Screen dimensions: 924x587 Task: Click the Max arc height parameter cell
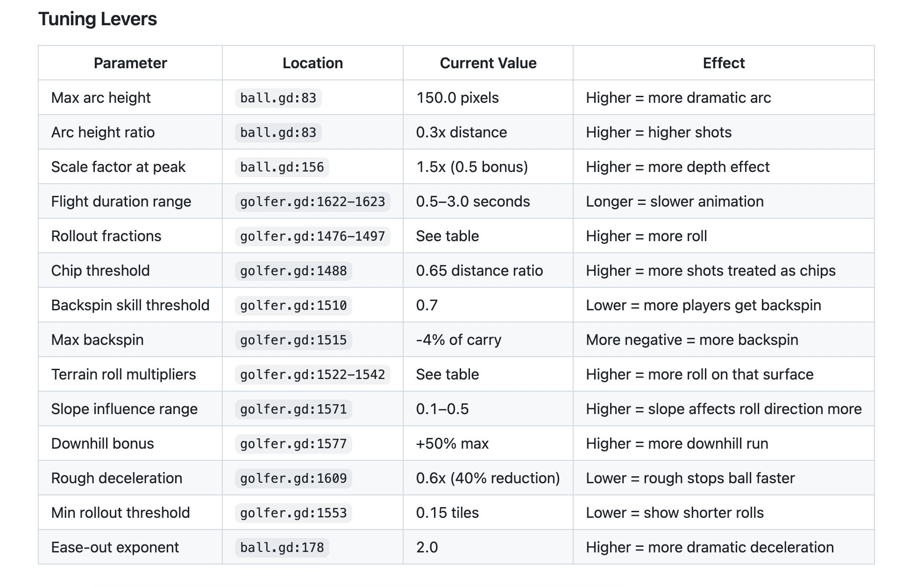pyautogui.click(x=101, y=98)
